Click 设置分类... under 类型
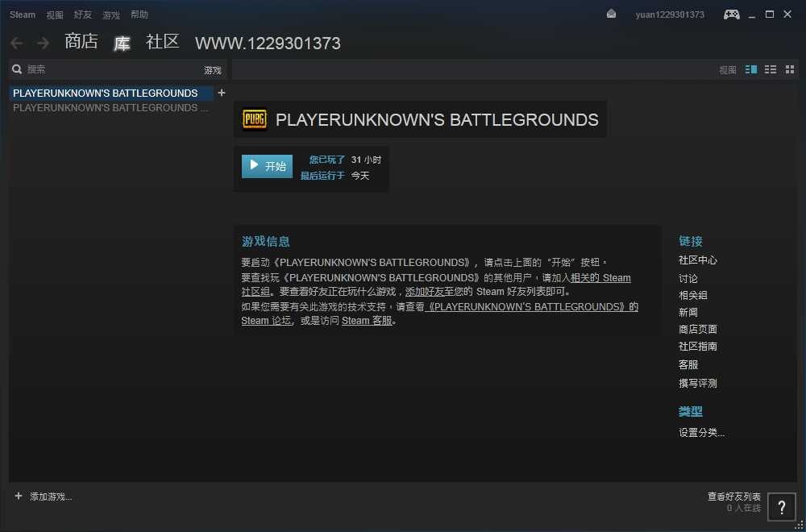The width and height of the screenshot is (806, 532). pos(702,432)
